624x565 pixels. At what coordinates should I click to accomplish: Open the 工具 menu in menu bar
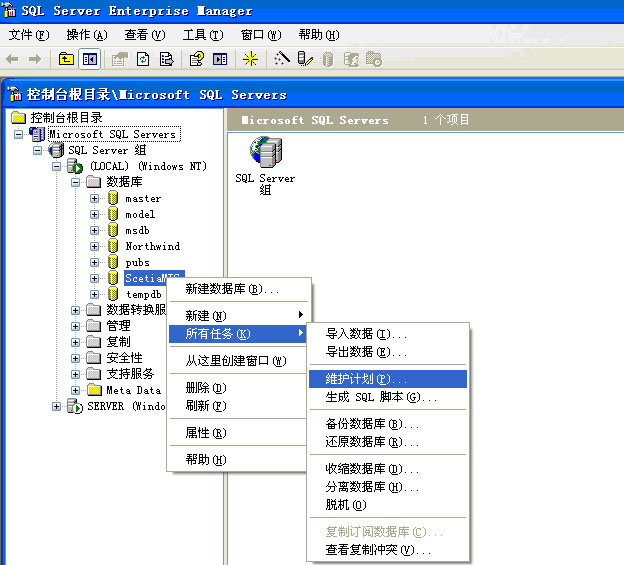202,35
